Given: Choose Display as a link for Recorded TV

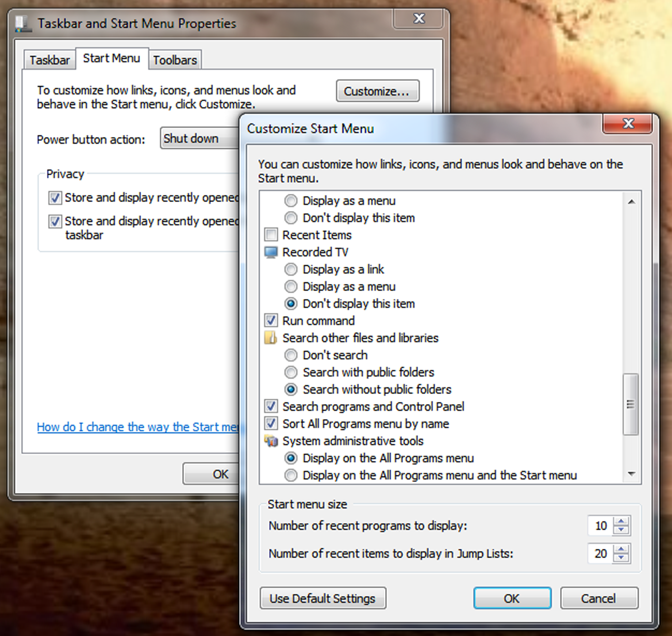Looking at the screenshot, I should 291,270.
